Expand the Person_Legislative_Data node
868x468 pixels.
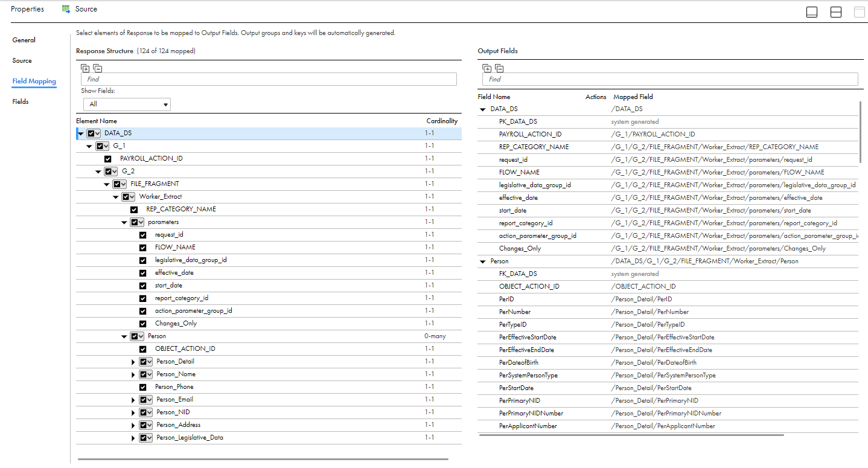[133, 438]
